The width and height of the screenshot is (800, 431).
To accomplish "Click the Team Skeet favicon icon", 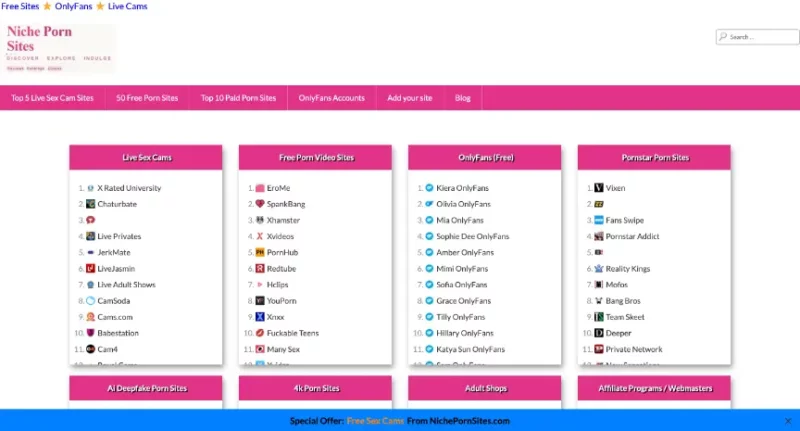I will [x=598, y=317].
